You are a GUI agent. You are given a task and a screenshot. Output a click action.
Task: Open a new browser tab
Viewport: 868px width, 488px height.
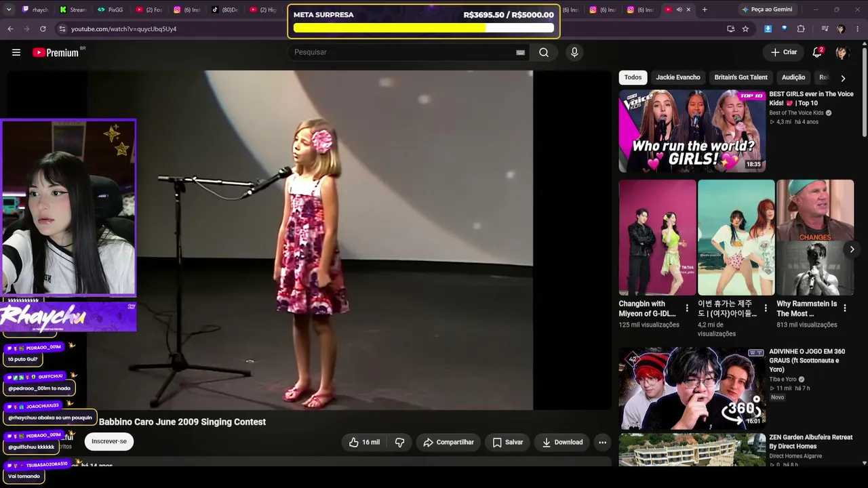point(705,9)
